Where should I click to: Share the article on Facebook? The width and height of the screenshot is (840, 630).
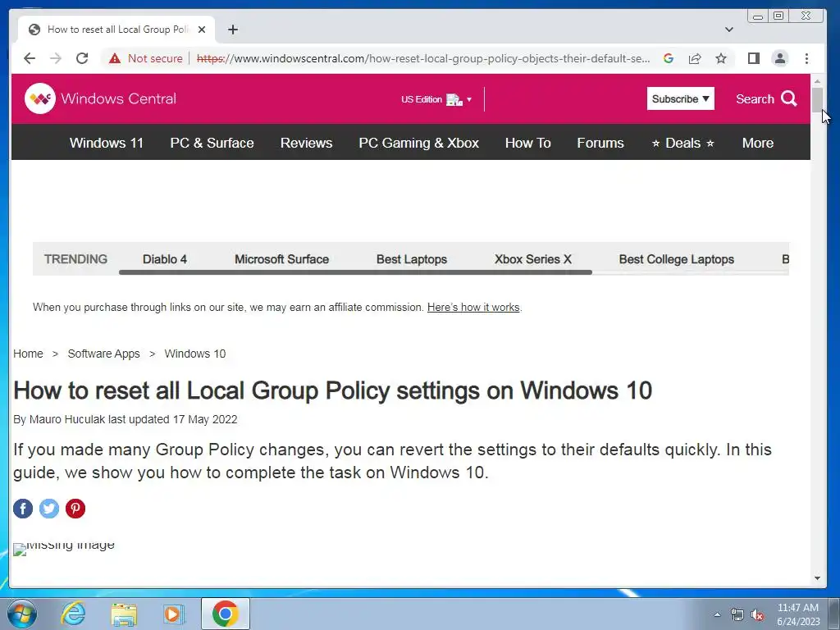tap(23, 509)
